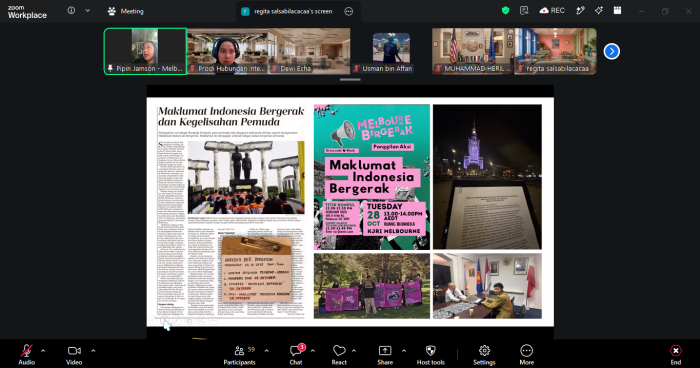Expand video options caret

click(93, 351)
